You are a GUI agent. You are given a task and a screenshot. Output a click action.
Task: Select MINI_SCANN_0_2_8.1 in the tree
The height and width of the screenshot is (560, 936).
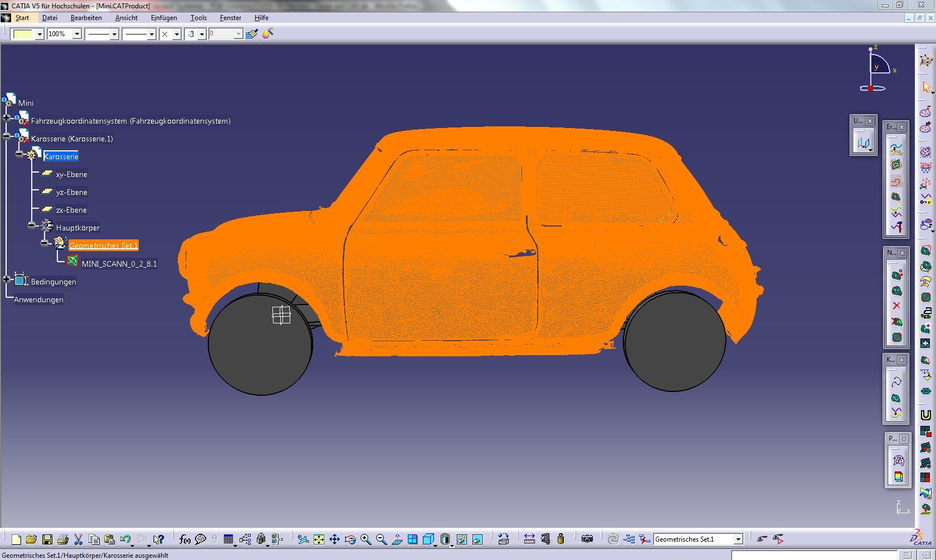coord(119,264)
